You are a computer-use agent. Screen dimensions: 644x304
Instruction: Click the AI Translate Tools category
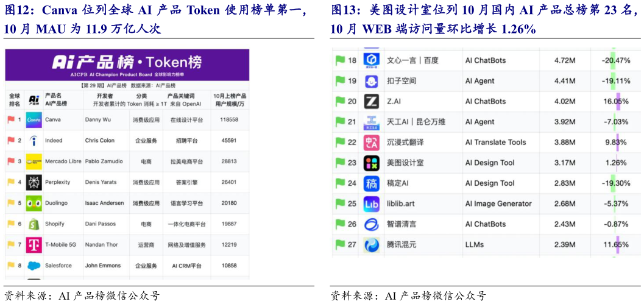[495, 143]
